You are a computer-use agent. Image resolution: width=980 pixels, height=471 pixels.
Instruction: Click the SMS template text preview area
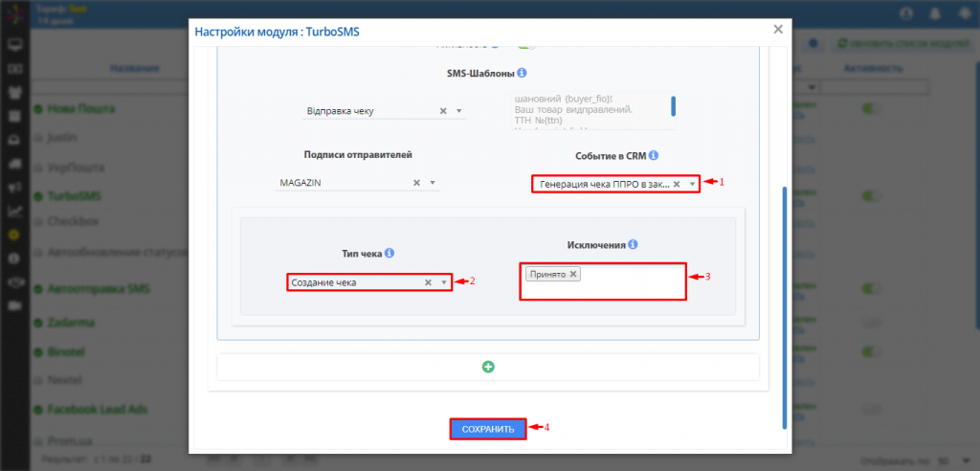point(589,110)
